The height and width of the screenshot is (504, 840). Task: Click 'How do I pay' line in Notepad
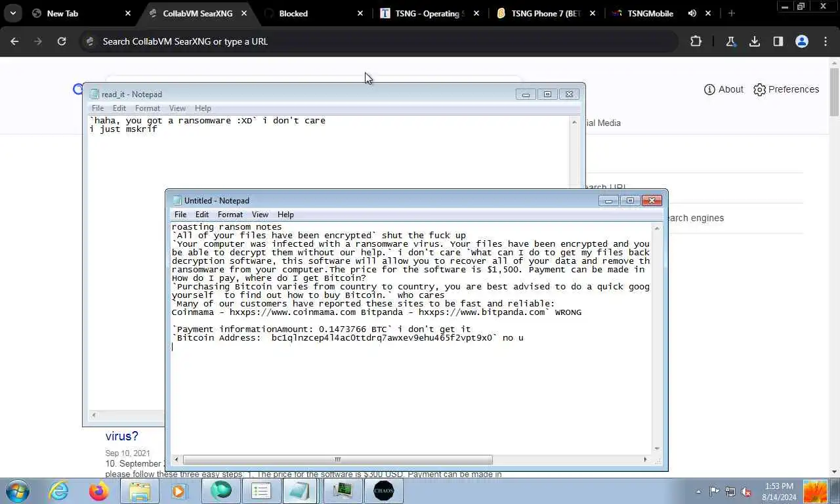point(269,278)
